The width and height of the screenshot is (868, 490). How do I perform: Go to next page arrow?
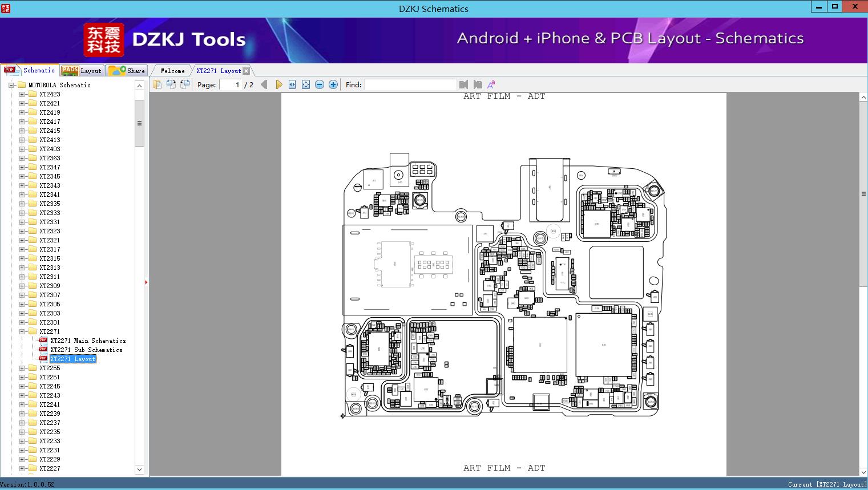[278, 84]
